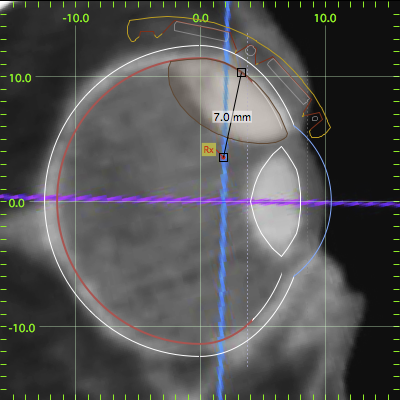
Task: Select the white lens outline
Action: pyautogui.click(x=276, y=201)
